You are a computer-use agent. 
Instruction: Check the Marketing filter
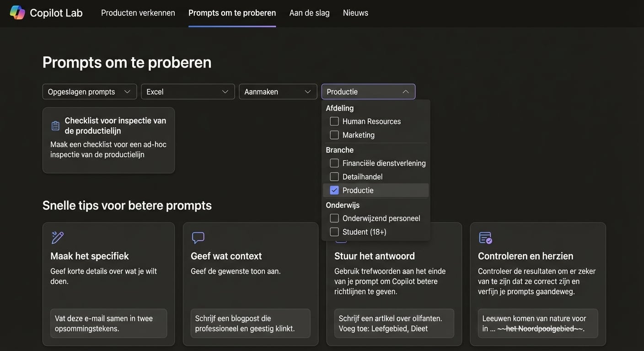click(x=334, y=134)
